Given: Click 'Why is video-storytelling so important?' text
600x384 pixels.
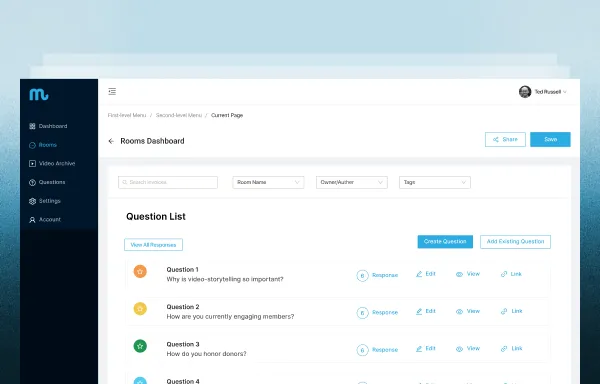Looking at the screenshot, I should tap(225, 279).
